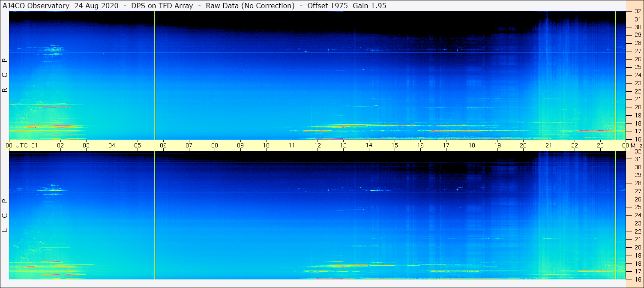The height and width of the screenshot is (288, 644).
Task: Select the 04 hour tick label
Action: [112, 145]
